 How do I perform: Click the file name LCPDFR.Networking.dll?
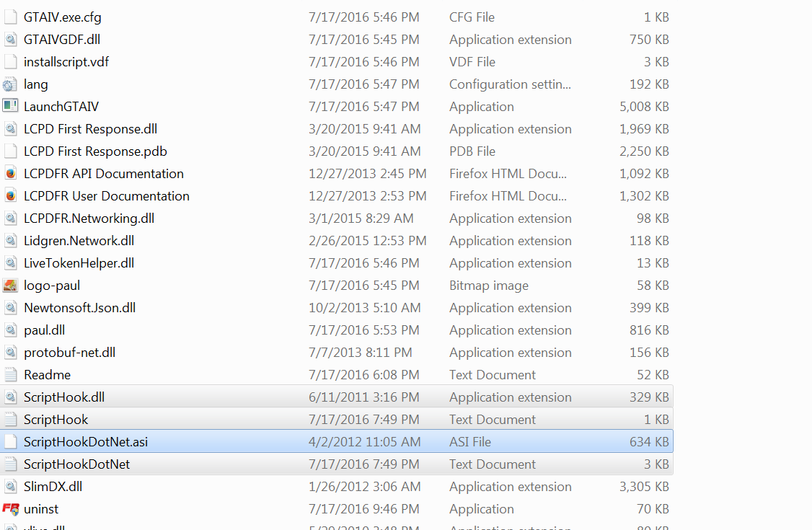pyautogui.click(x=89, y=218)
